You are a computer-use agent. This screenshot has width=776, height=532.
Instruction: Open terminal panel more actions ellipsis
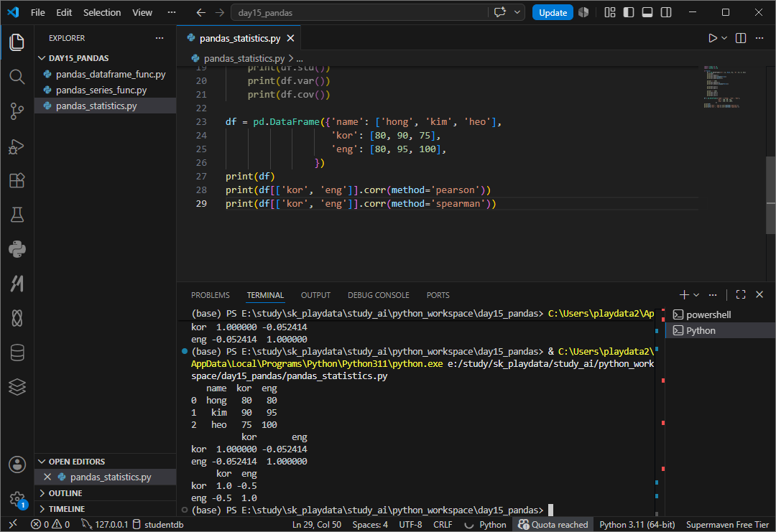pyautogui.click(x=712, y=294)
